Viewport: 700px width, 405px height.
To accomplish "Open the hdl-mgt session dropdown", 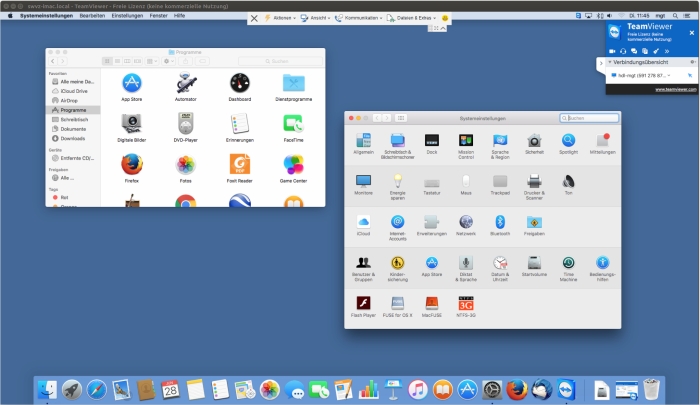I will coord(669,75).
